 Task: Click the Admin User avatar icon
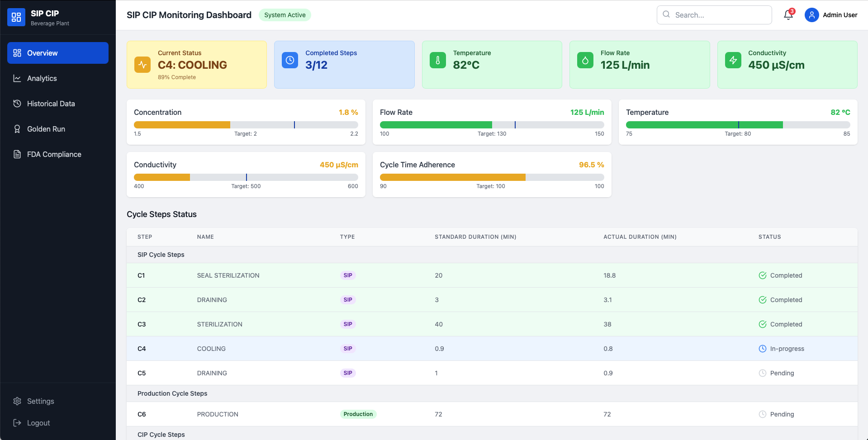(811, 15)
